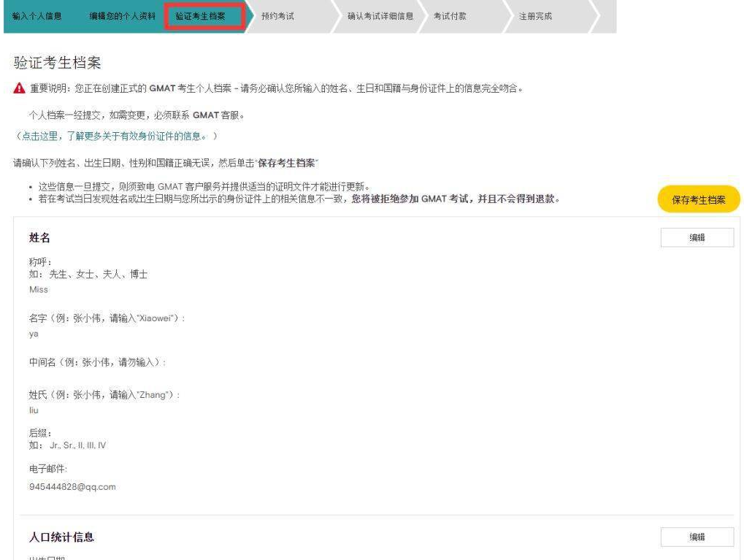Screen dimensions: 744x560
Task: Click the 电子邮件 field label
Action: 48,469
